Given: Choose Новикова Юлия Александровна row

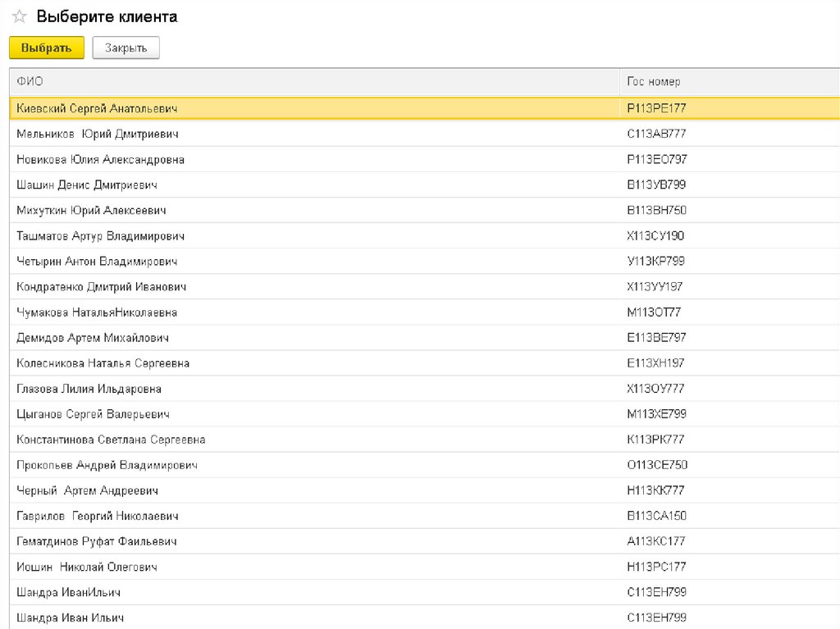Looking at the screenshot, I should (x=100, y=159).
